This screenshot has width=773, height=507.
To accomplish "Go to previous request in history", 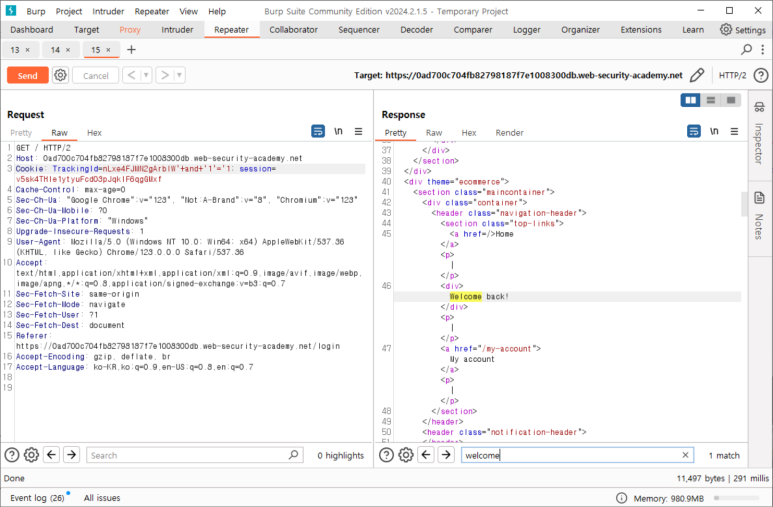I will pos(131,75).
